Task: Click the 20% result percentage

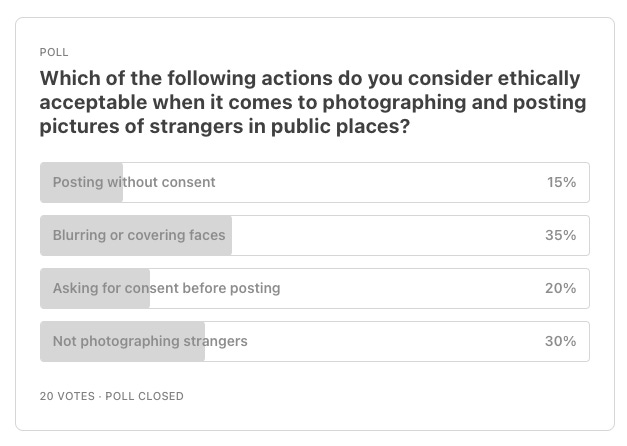Action: point(561,288)
